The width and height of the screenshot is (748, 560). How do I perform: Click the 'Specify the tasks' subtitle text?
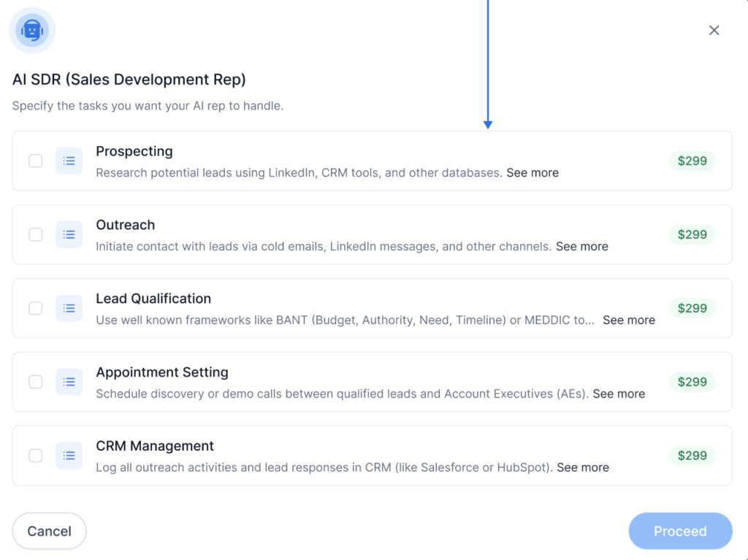click(148, 106)
